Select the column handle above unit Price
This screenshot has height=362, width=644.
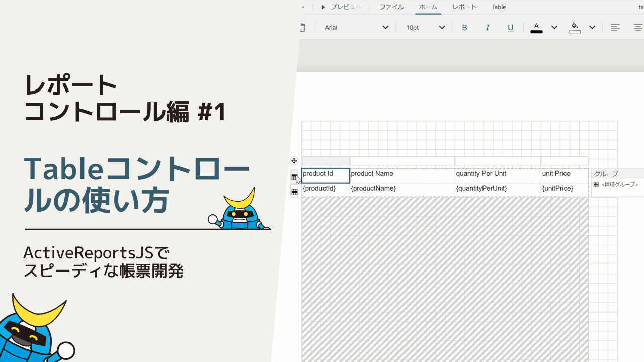pos(565,161)
